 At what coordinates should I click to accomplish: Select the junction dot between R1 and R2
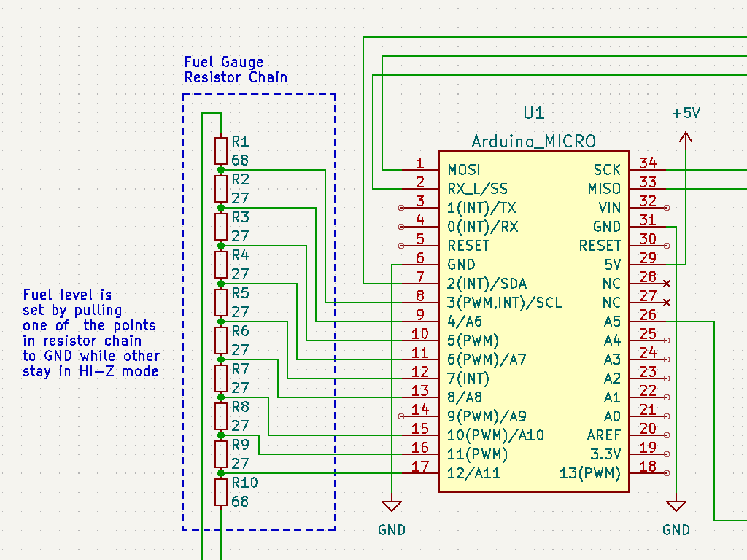click(x=220, y=170)
